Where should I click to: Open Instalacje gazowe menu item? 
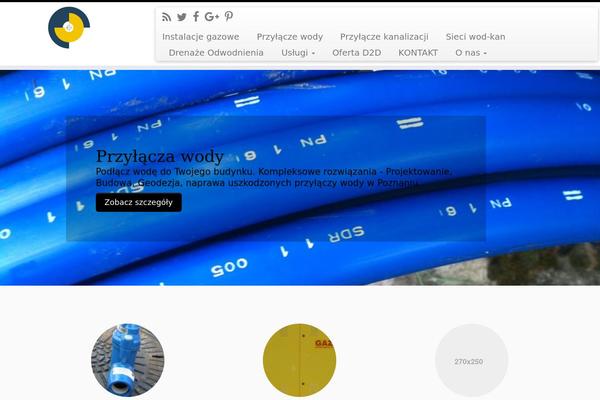click(x=201, y=37)
